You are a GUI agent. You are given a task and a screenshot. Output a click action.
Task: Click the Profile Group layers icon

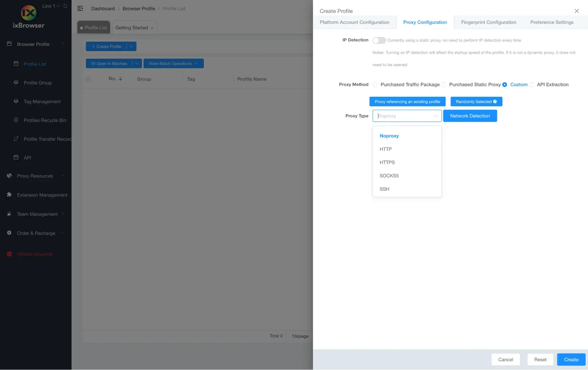click(16, 82)
